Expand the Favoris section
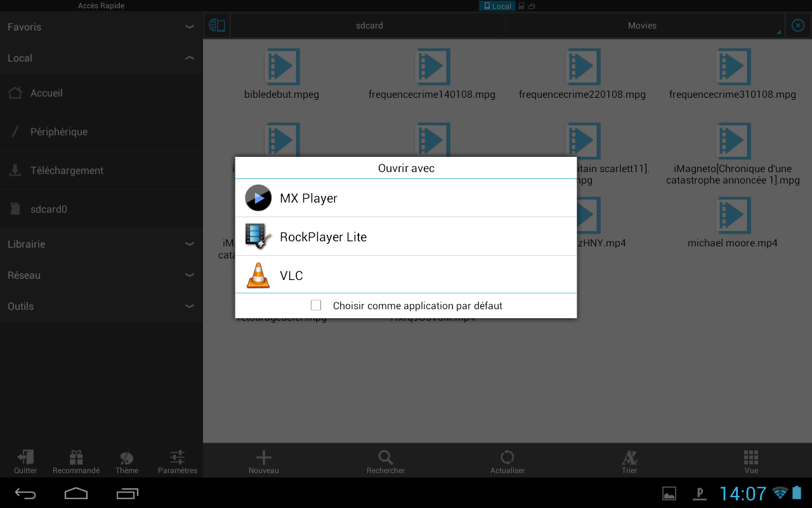 (x=101, y=27)
